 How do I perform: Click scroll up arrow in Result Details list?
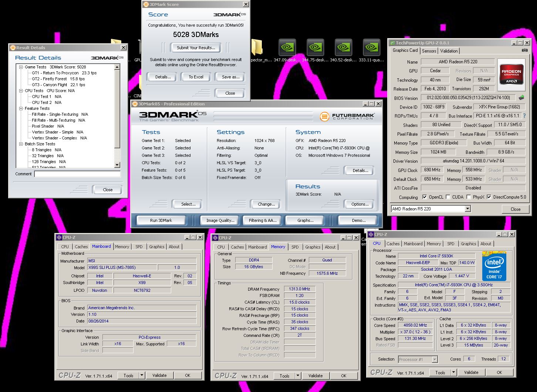[x=117, y=67]
